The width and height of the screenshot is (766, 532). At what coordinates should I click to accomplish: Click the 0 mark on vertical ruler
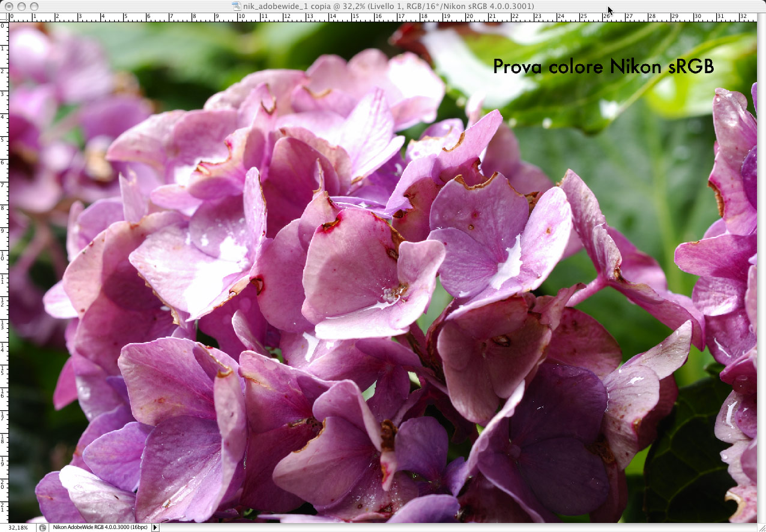[4, 26]
